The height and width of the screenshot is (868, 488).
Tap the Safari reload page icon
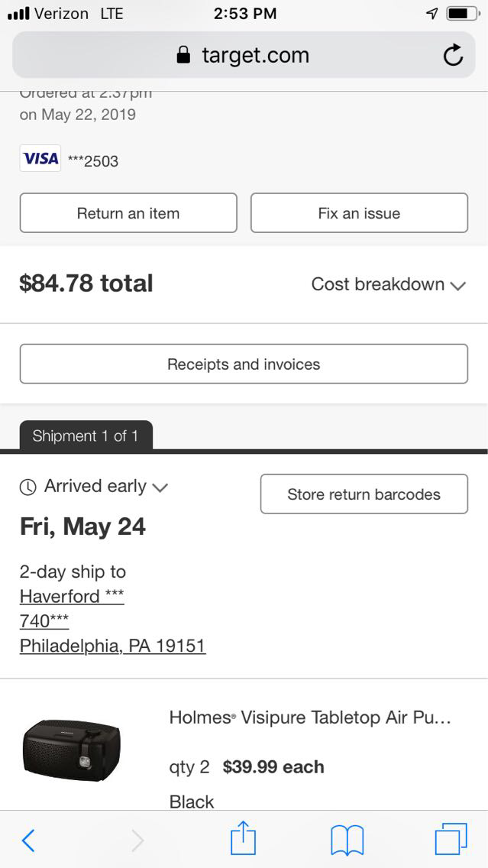[x=453, y=55]
